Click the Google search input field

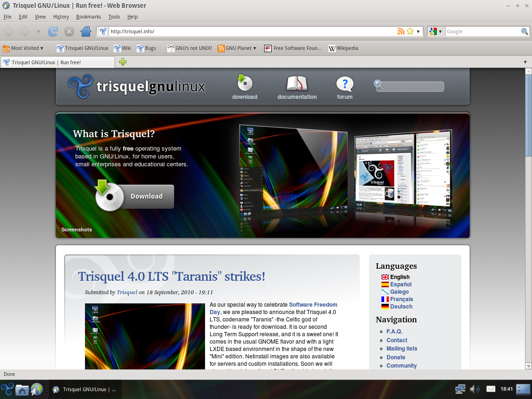pos(483,31)
